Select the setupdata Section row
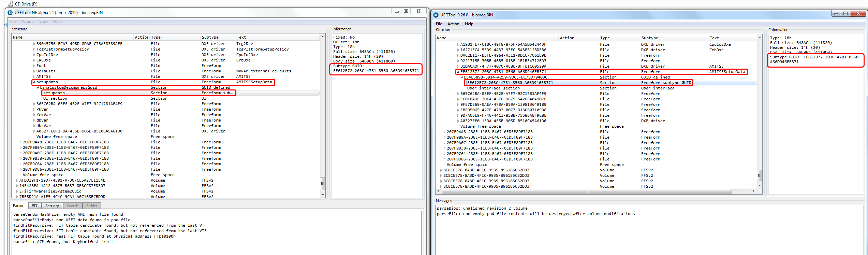 [x=166, y=93]
